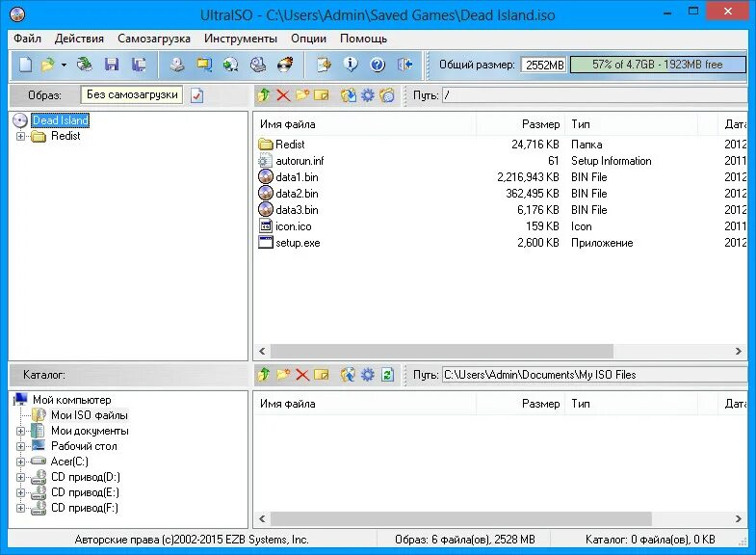756x555 pixels.
Task: Click the boot info checkmark document icon
Action: point(196,95)
